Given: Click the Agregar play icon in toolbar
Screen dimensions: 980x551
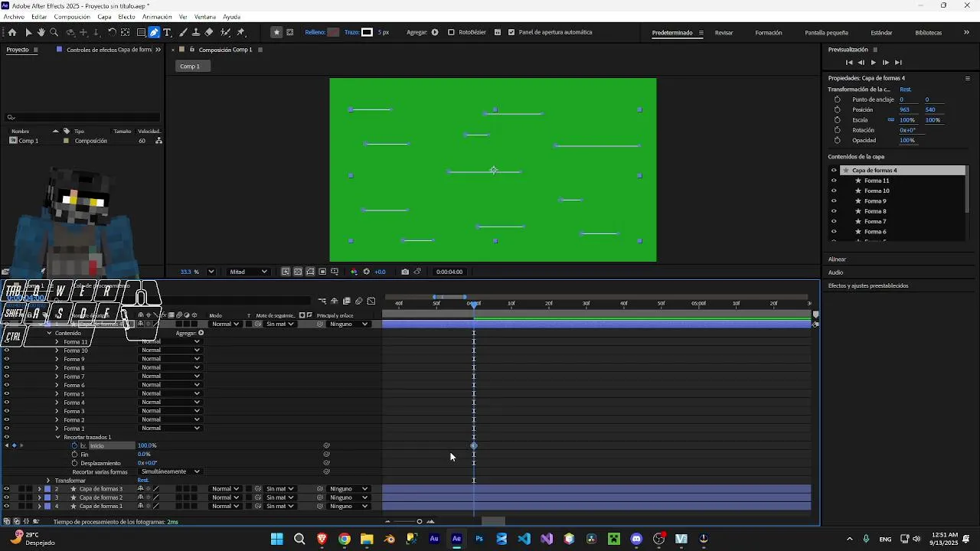Looking at the screenshot, I should [x=435, y=32].
